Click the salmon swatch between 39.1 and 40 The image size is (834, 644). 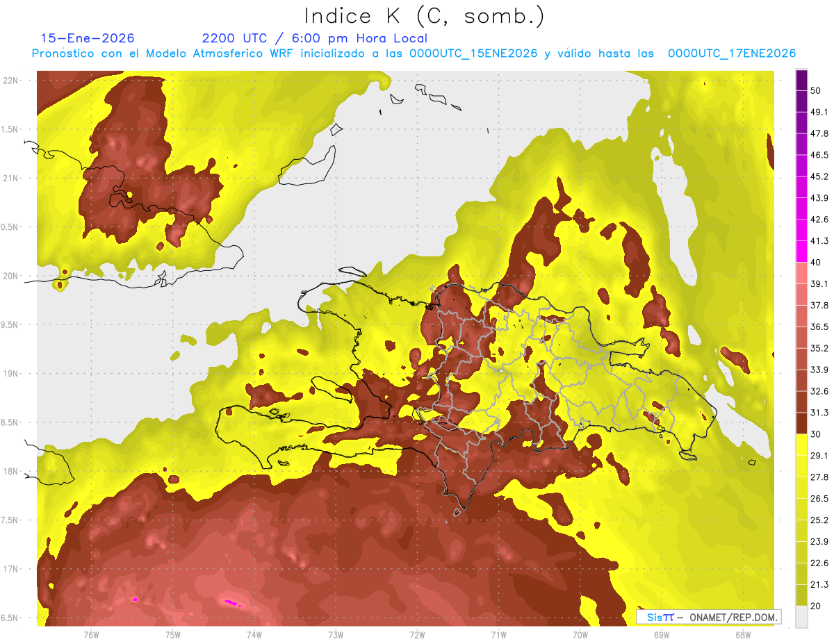click(801, 273)
